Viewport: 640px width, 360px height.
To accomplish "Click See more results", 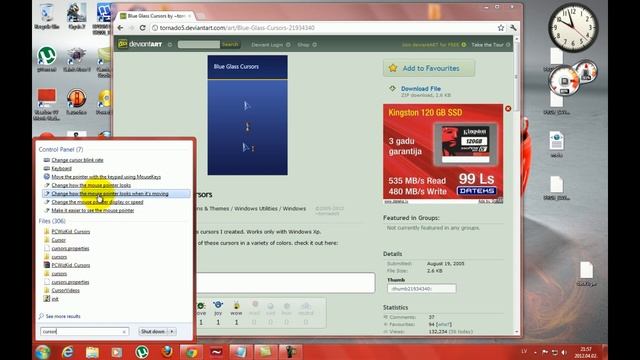I will click(63, 316).
